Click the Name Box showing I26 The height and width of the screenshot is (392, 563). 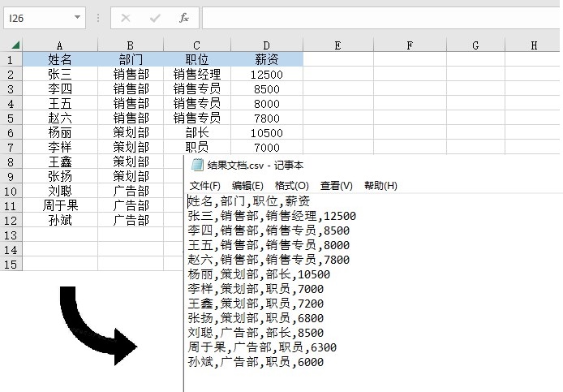coord(37,17)
